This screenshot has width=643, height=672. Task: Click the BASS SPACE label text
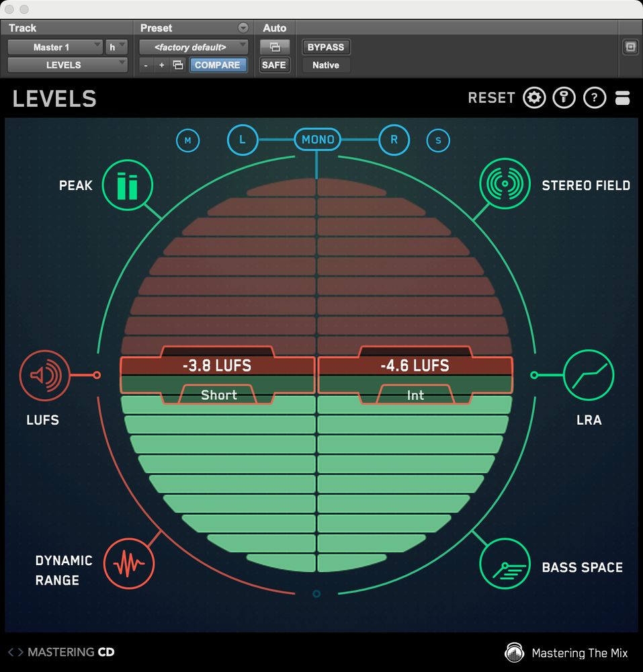click(x=583, y=567)
